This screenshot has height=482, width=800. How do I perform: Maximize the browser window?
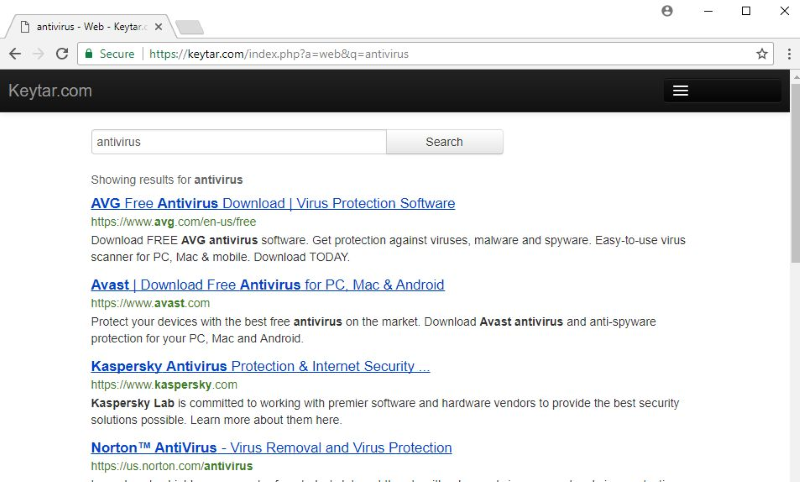click(746, 11)
